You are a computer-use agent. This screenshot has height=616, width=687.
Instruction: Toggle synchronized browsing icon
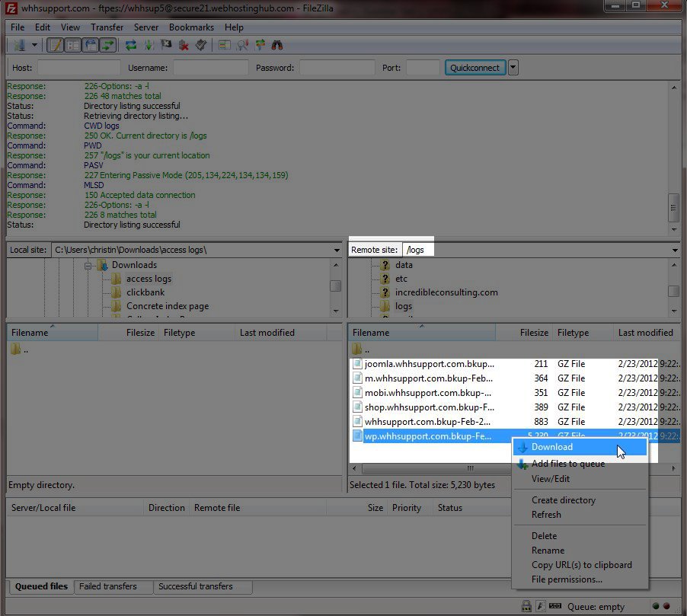[x=260, y=45]
